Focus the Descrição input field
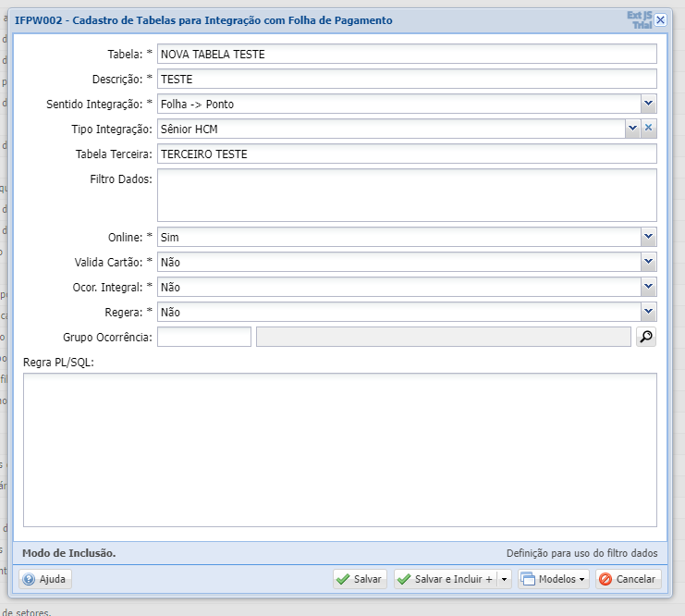This screenshot has width=685, height=616. coord(407,79)
